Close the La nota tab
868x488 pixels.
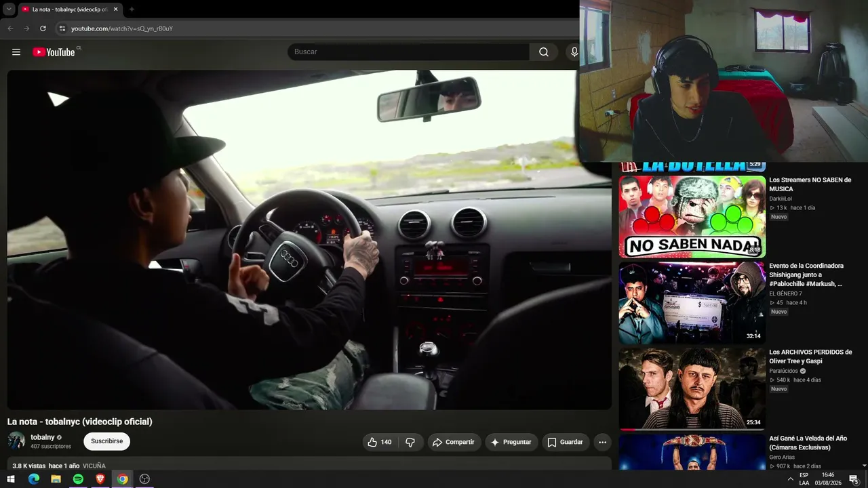click(116, 9)
